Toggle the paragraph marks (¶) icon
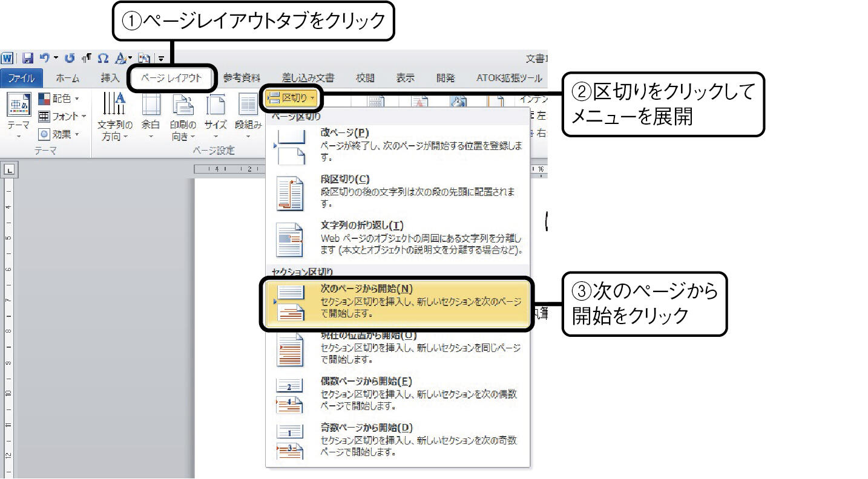The width and height of the screenshot is (868, 479). click(86, 58)
